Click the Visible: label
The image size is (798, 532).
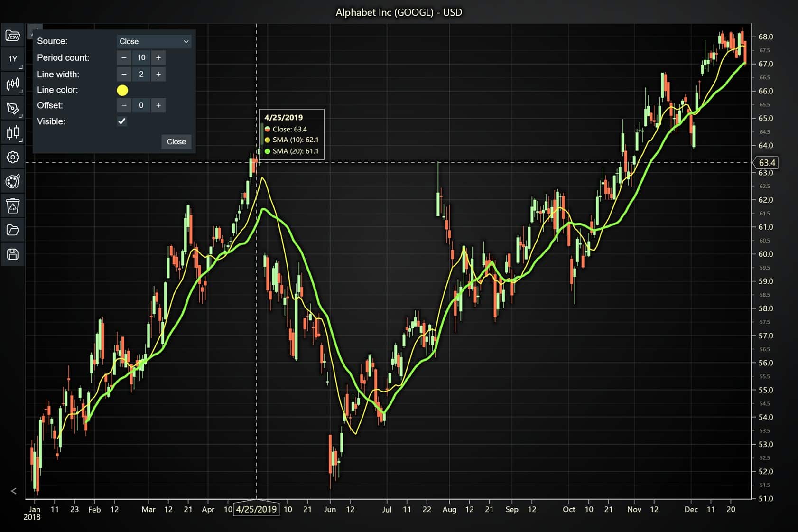point(51,121)
